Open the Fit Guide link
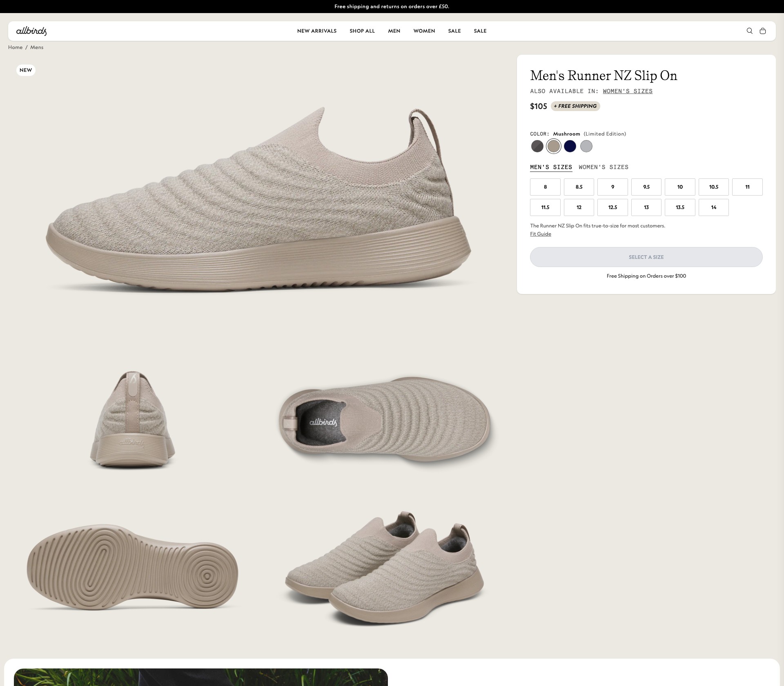This screenshot has width=784, height=686. click(x=541, y=234)
